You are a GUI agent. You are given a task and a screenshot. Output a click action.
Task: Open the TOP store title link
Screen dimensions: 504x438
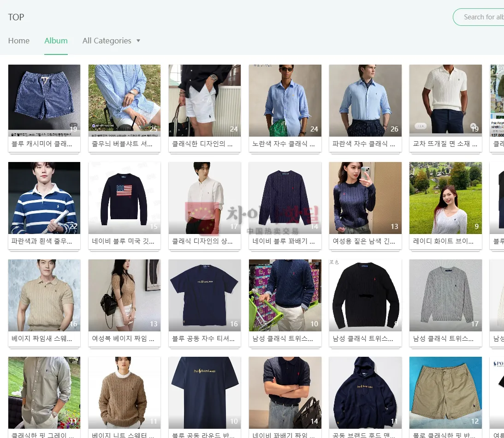click(16, 17)
